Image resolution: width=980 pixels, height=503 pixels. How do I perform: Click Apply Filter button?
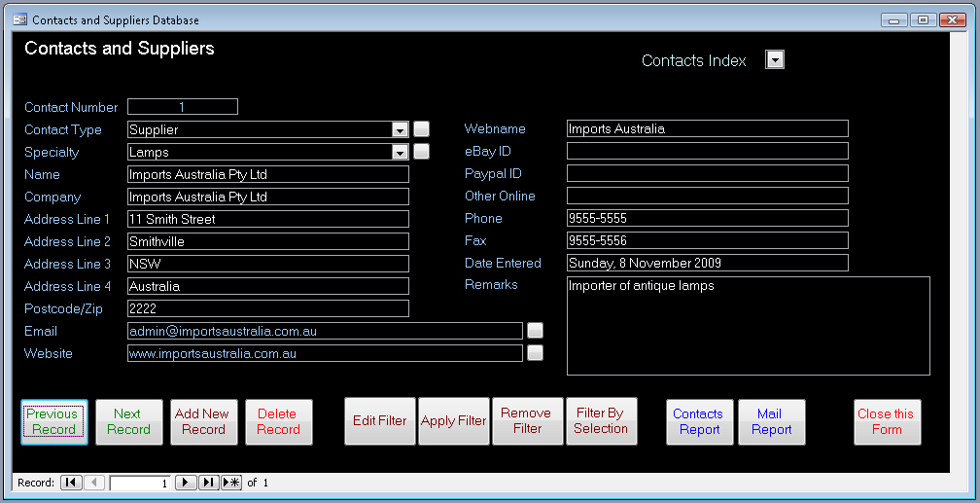tap(454, 421)
